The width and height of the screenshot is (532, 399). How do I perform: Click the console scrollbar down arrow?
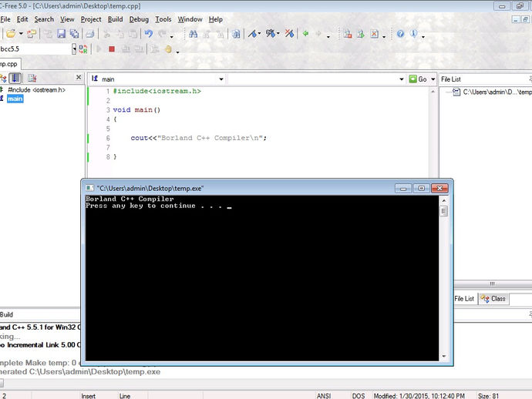[443, 356]
